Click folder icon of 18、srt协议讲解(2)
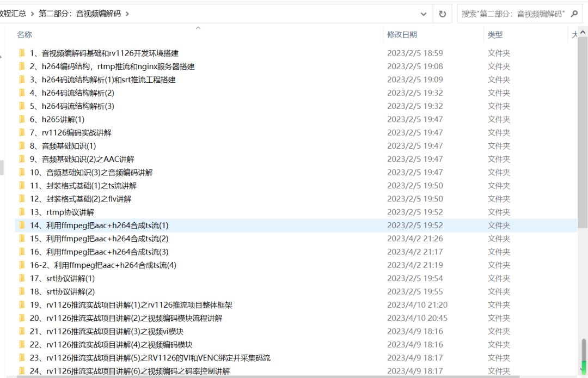The width and height of the screenshot is (588, 378). 22,291
